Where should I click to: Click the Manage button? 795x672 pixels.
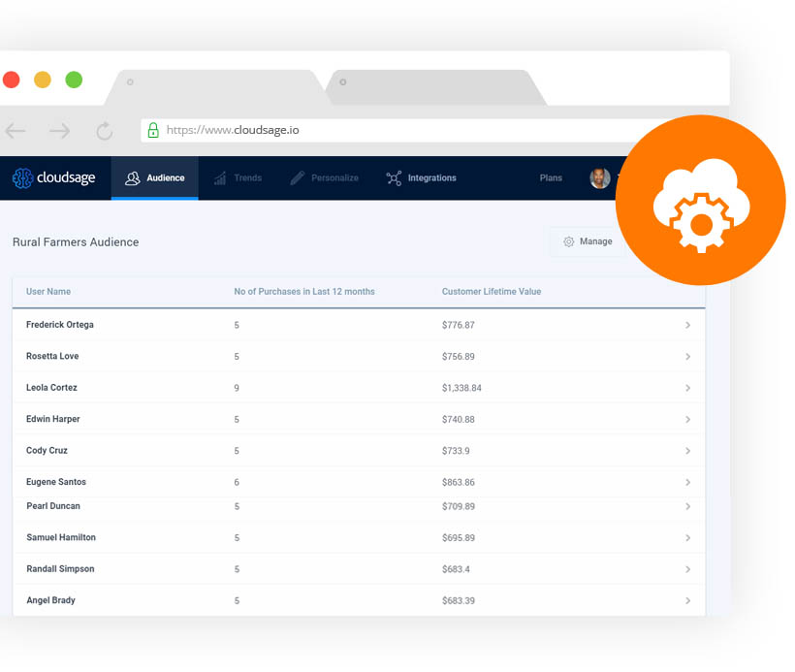click(588, 241)
